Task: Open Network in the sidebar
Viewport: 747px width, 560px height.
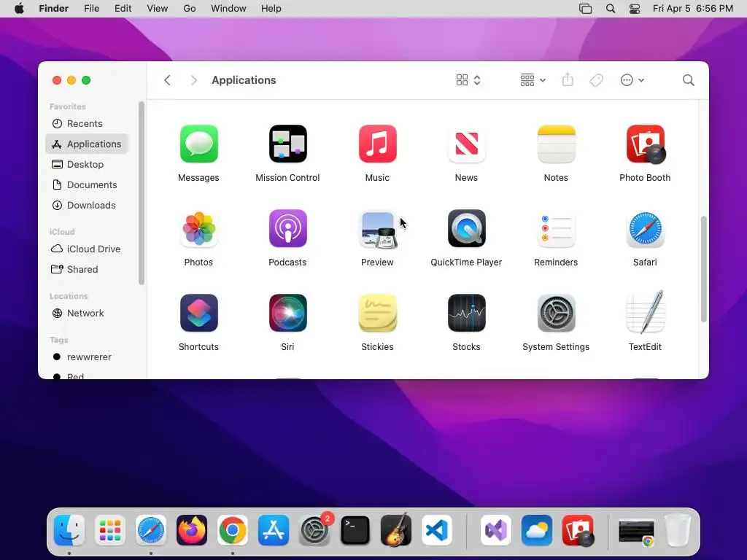Action: coord(87,314)
